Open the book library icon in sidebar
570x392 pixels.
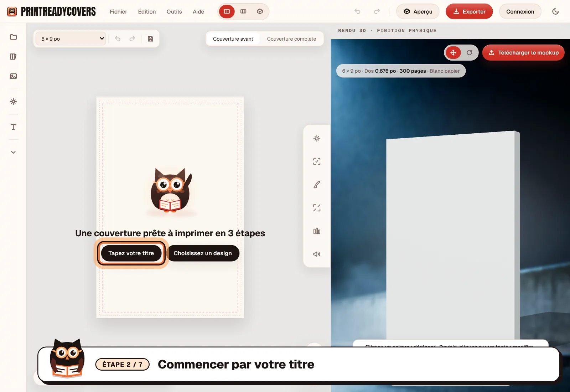click(13, 57)
